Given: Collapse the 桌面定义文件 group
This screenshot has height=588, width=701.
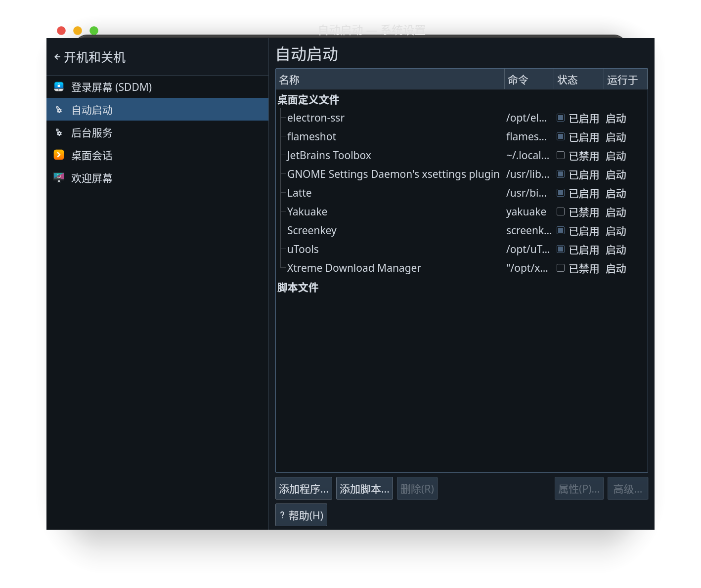Looking at the screenshot, I should pos(308,100).
